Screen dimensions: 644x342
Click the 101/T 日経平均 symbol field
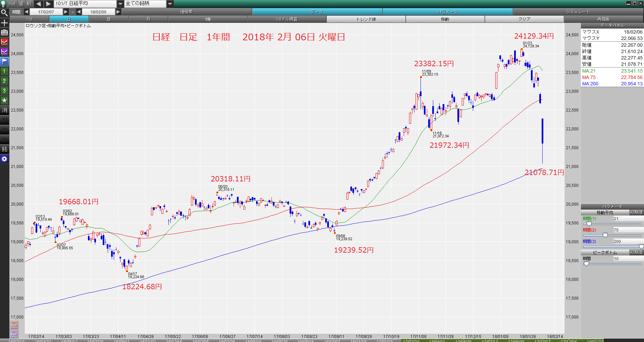point(85,4)
